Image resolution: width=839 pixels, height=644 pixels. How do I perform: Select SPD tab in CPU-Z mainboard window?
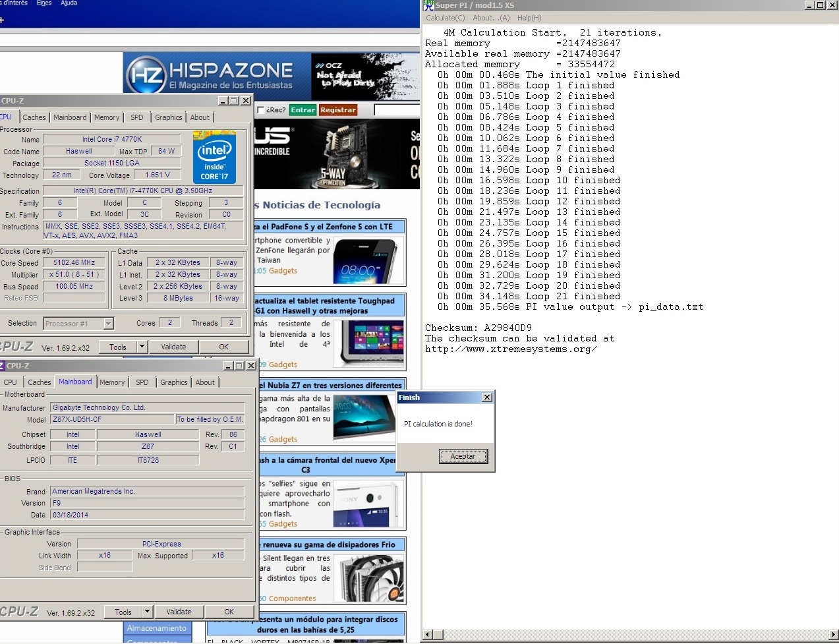click(x=142, y=382)
